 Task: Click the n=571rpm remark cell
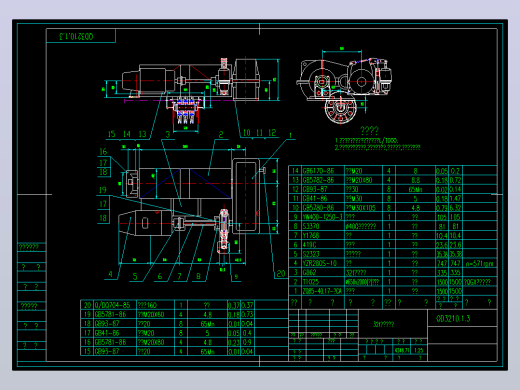(479, 264)
